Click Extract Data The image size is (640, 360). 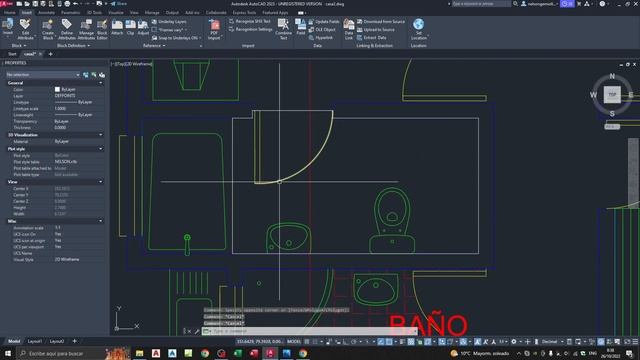click(x=371, y=38)
